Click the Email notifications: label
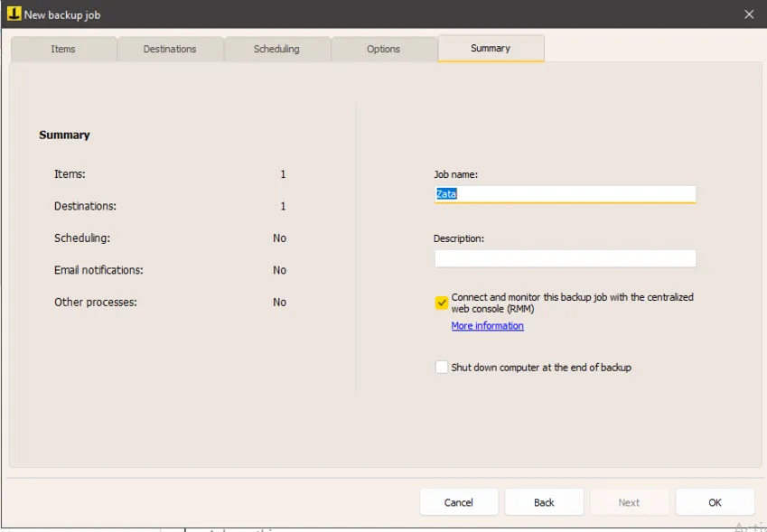Screen dimensions: 767x532 click(98, 270)
